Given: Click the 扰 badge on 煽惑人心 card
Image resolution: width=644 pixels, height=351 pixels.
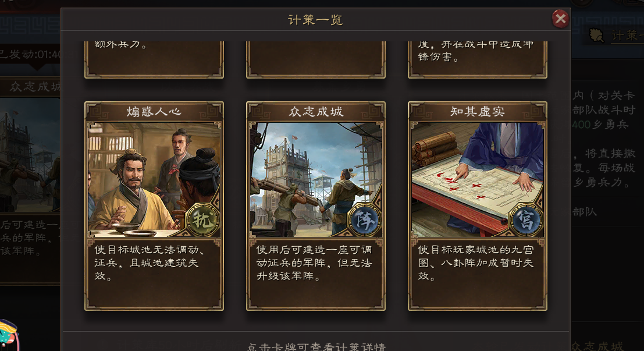Looking at the screenshot, I should 202,219.
